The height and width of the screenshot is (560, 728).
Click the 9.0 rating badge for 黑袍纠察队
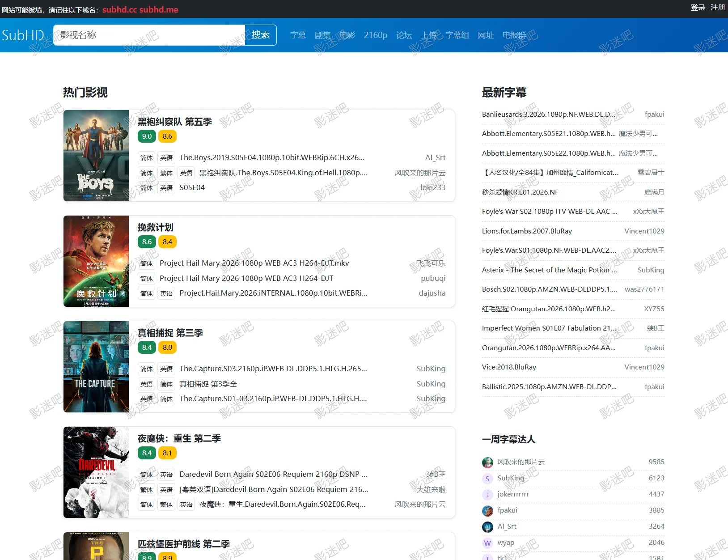pyautogui.click(x=147, y=136)
